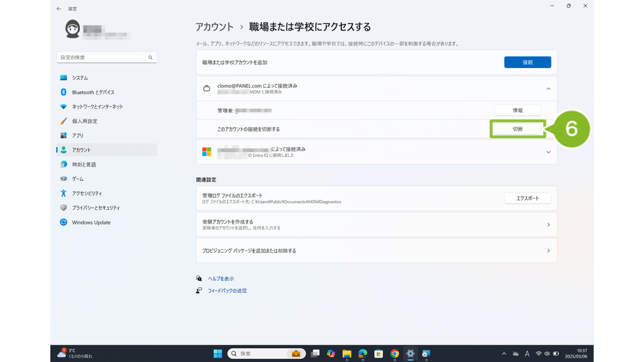Open Windows Update category
This screenshot has height=362, width=644.
pos(106,222)
